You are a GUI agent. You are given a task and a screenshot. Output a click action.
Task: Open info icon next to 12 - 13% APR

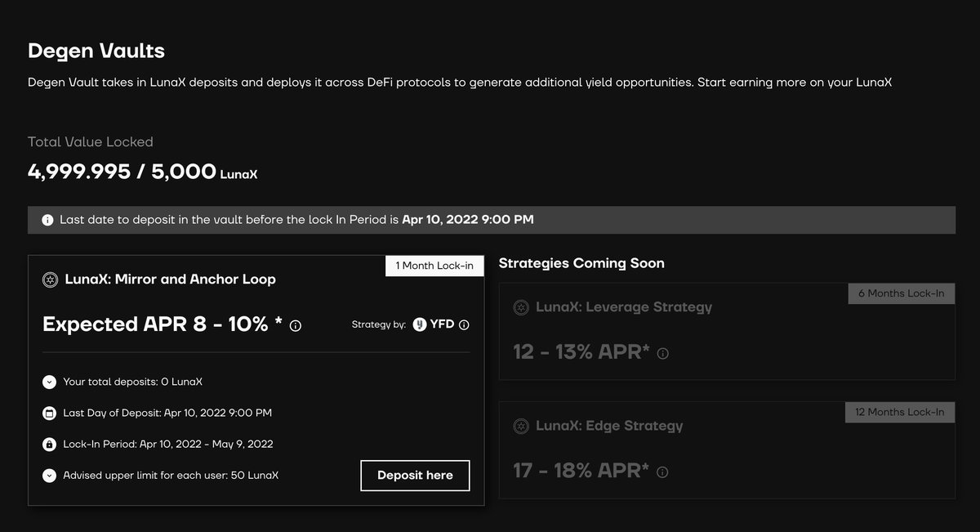pos(663,354)
